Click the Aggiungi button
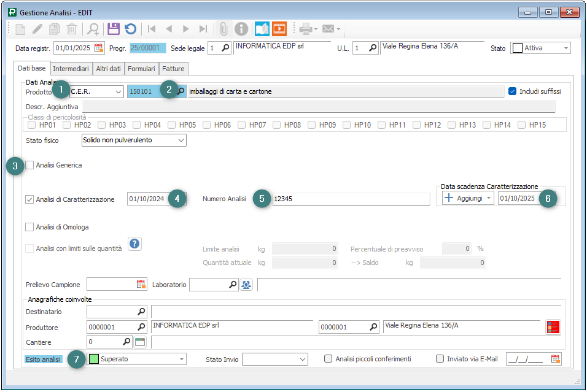587x392 pixels. pos(468,198)
